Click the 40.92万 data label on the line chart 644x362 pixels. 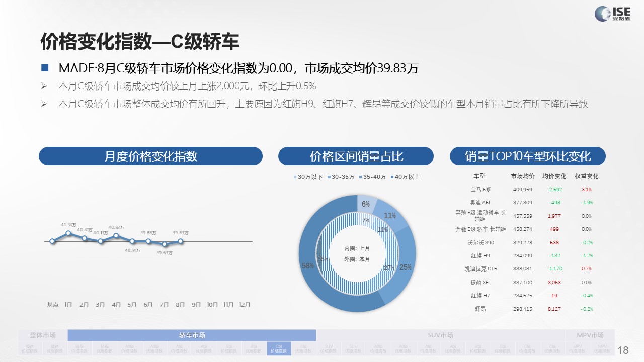[x=116, y=227]
